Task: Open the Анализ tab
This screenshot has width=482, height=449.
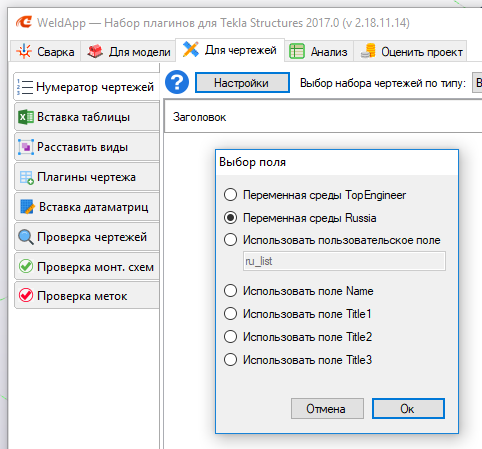Action: pos(319,52)
